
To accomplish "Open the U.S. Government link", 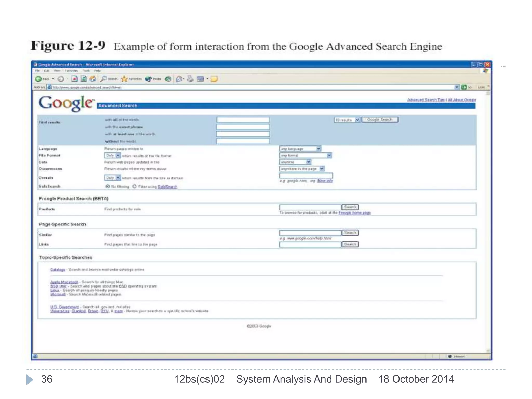I will point(64,307).
